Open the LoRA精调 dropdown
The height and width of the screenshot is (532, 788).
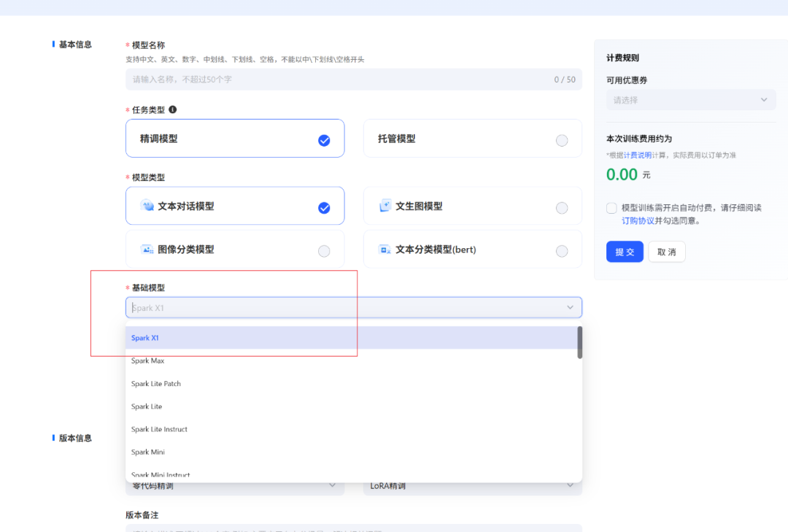click(x=472, y=486)
